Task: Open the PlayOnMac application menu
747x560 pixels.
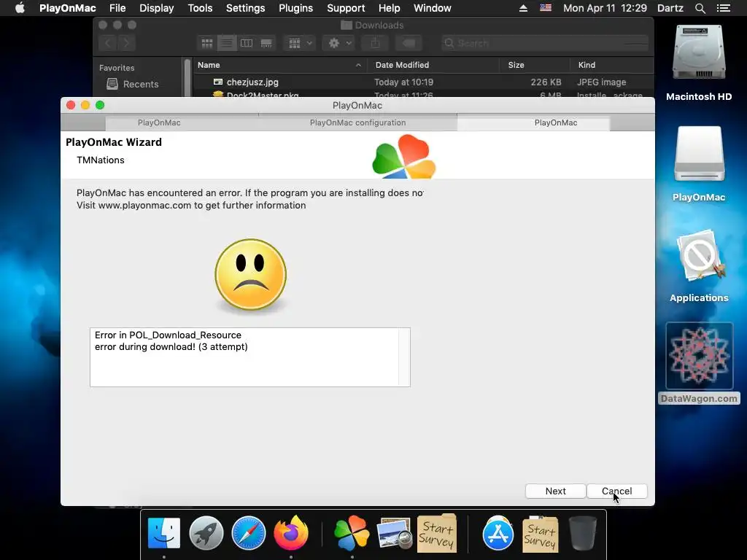Action: (x=68, y=8)
